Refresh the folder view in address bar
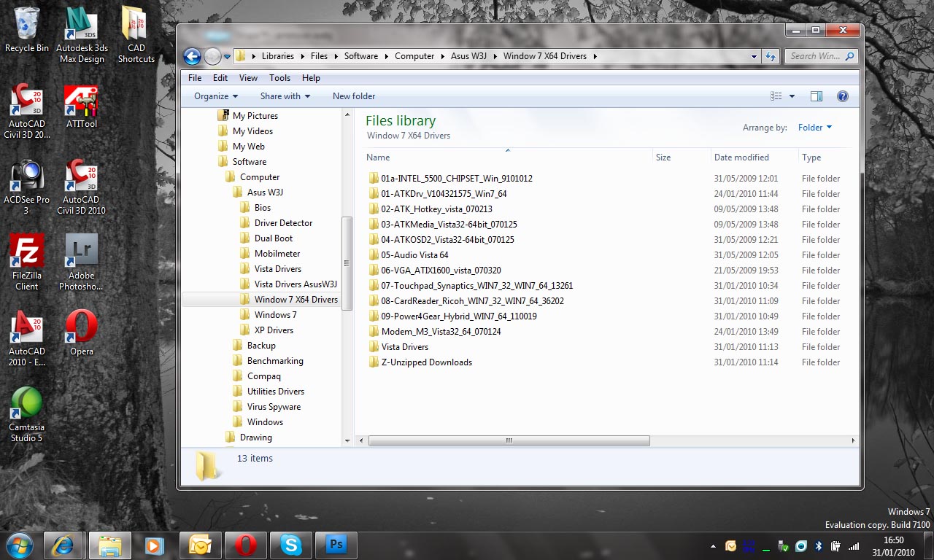Image resolution: width=934 pixels, height=560 pixels. coord(771,56)
